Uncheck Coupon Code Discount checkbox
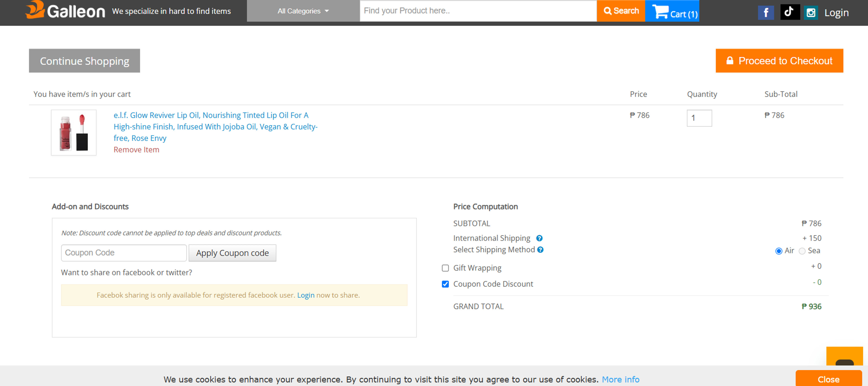Viewport: 868px width, 386px height. coord(445,284)
